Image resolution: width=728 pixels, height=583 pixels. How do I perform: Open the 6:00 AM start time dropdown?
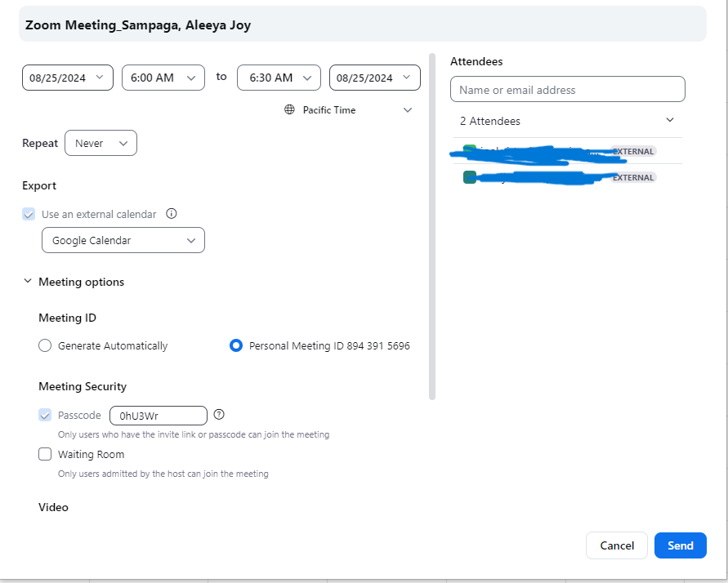point(163,78)
